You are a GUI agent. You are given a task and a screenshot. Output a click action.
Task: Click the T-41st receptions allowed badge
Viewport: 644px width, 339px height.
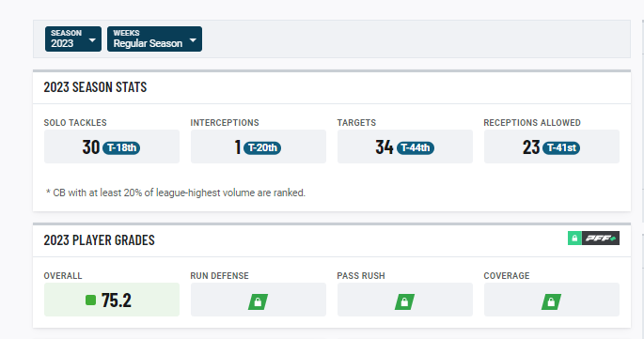pyautogui.click(x=561, y=147)
